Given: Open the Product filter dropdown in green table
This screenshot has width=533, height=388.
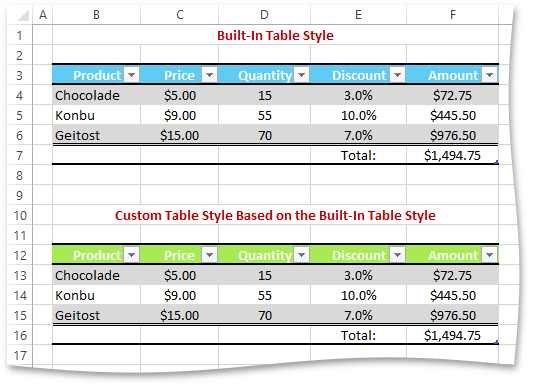Looking at the screenshot, I should pos(132,255).
